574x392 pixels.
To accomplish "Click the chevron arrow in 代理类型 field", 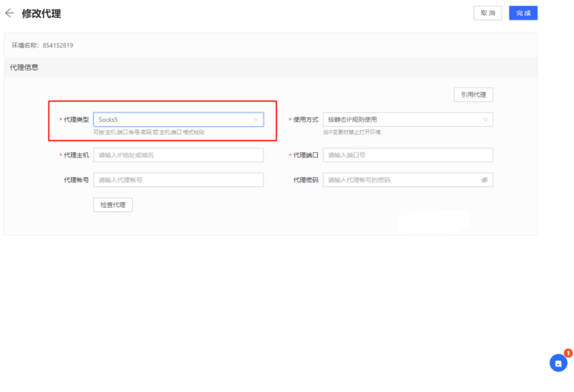I will pos(256,119).
